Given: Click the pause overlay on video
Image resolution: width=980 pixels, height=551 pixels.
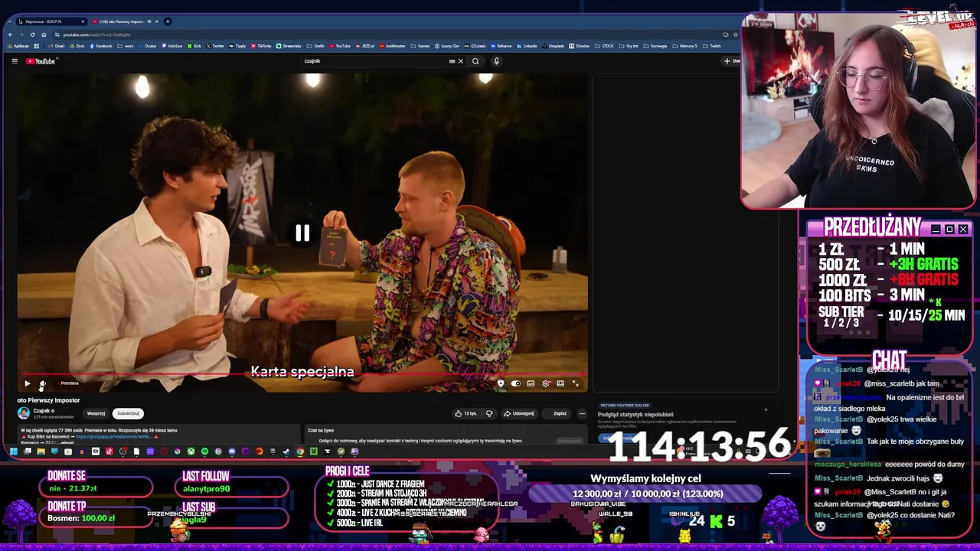Looking at the screenshot, I should [x=302, y=233].
